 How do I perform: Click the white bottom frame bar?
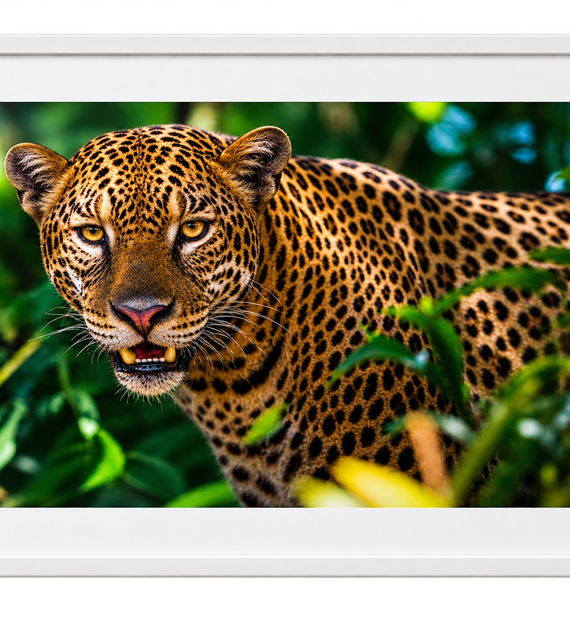click(285, 567)
